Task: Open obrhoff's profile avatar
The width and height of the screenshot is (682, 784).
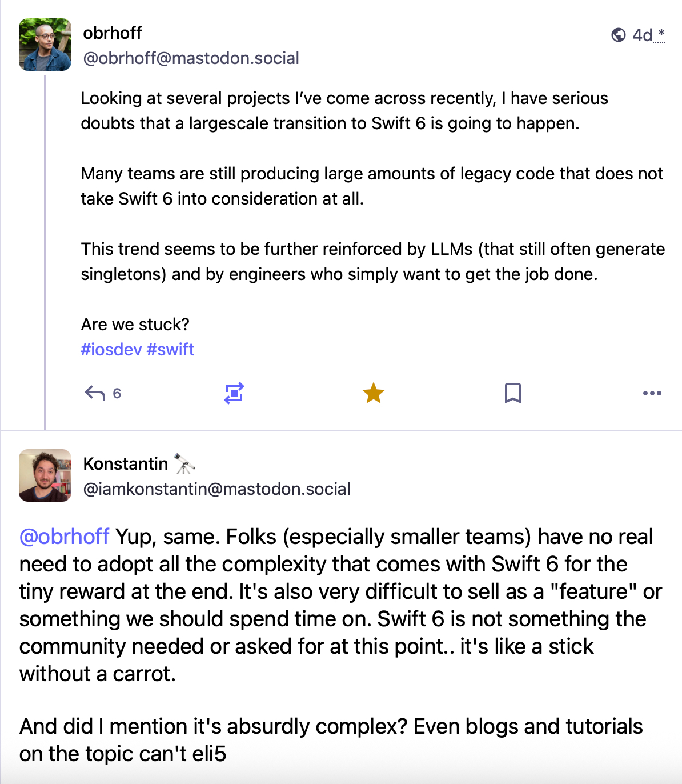Action: pyautogui.click(x=45, y=45)
